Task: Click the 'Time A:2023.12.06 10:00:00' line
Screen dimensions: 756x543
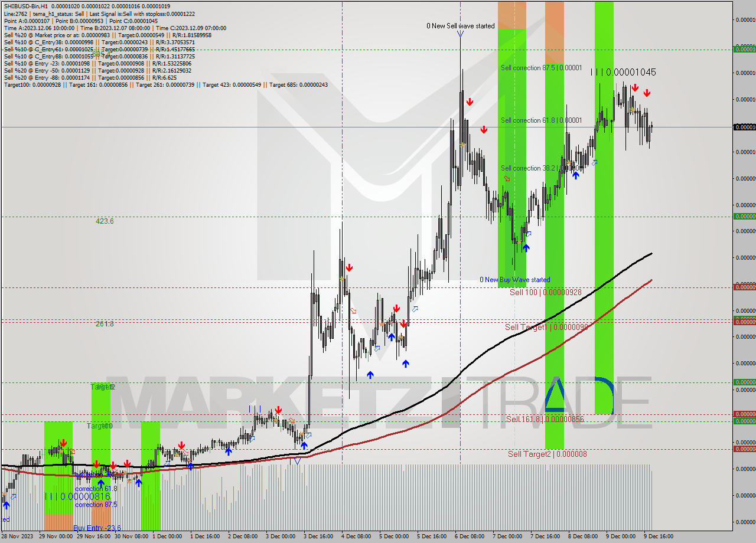Action: pos(115,28)
